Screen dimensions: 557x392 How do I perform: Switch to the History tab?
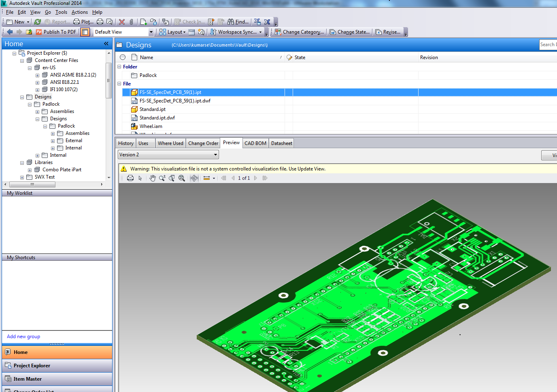pyautogui.click(x=126, y=143)
